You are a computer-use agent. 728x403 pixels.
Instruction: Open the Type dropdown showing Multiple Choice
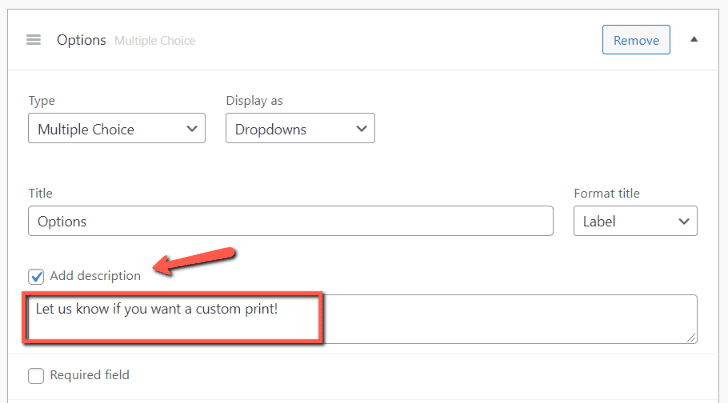tap(117, 129)
